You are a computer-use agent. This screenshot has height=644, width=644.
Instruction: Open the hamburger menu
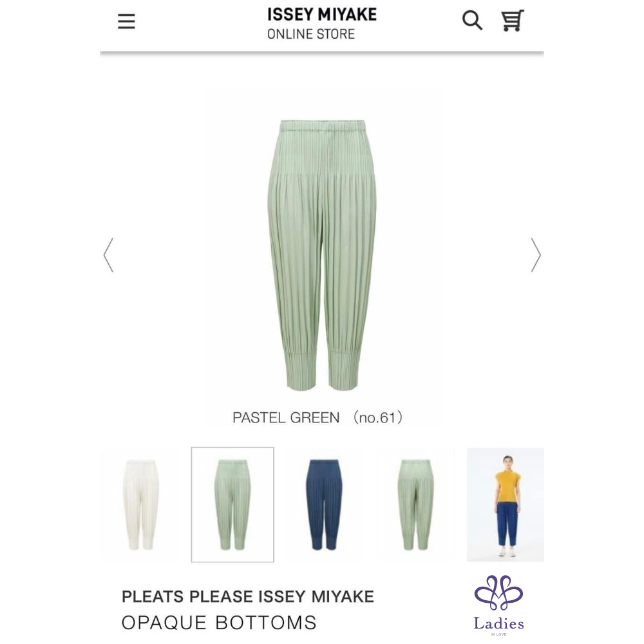[126, 21]
